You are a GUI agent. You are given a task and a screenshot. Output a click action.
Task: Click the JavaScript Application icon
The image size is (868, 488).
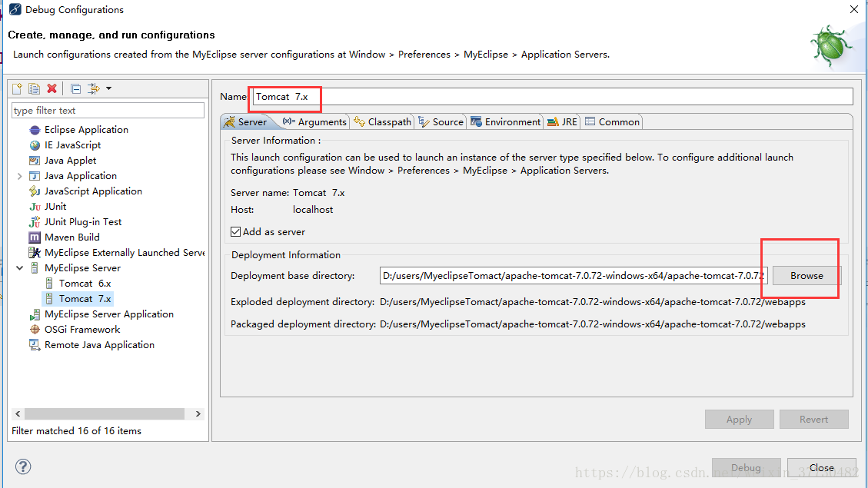pos(35,191)
